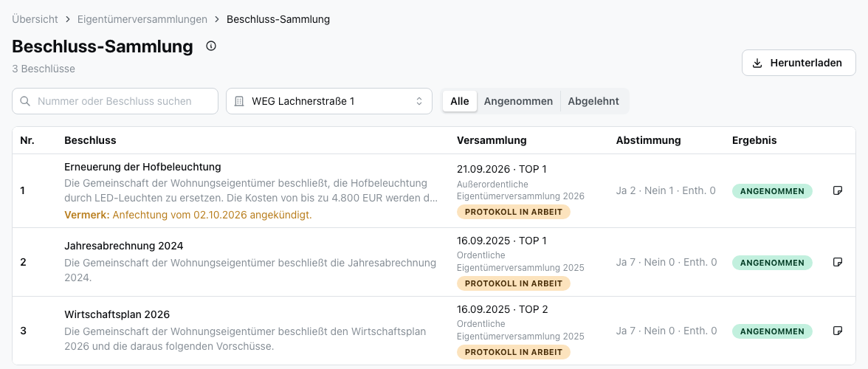This screenshot has height=369, width=868.
Task: Open resolution Wirtschaftsplan 2026 title
Action: (117, 315)
